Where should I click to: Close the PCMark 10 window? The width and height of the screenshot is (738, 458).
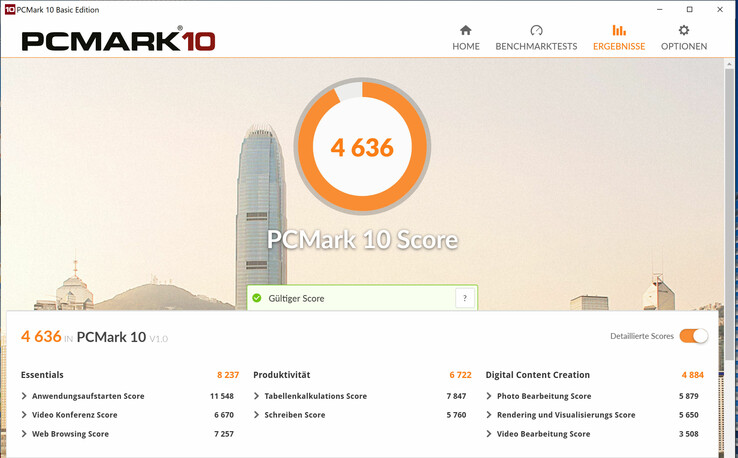tap(720, 9)
